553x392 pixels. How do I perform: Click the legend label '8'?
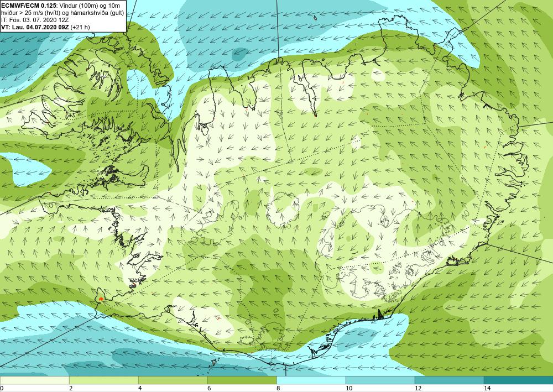[x=278, y=388]
